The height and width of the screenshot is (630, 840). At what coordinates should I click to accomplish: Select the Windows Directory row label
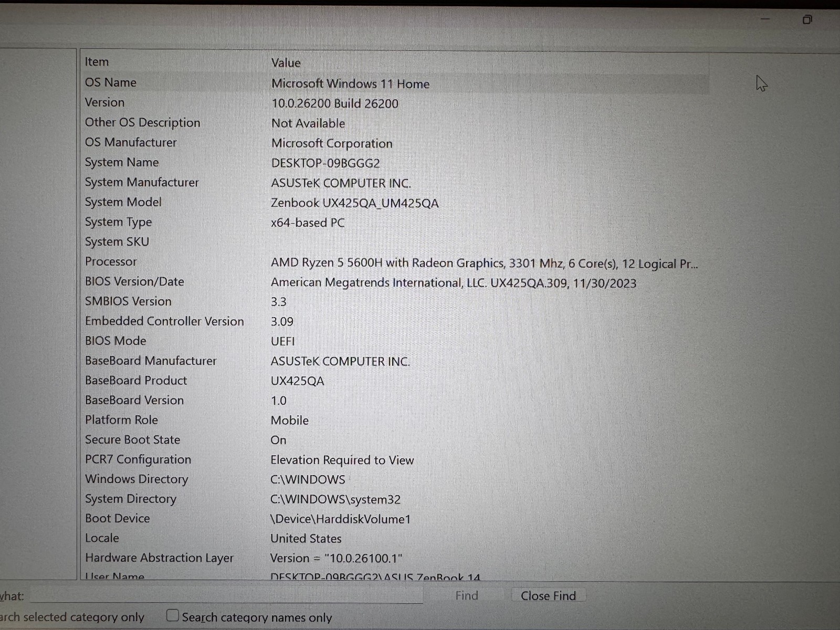click(136, 479)
